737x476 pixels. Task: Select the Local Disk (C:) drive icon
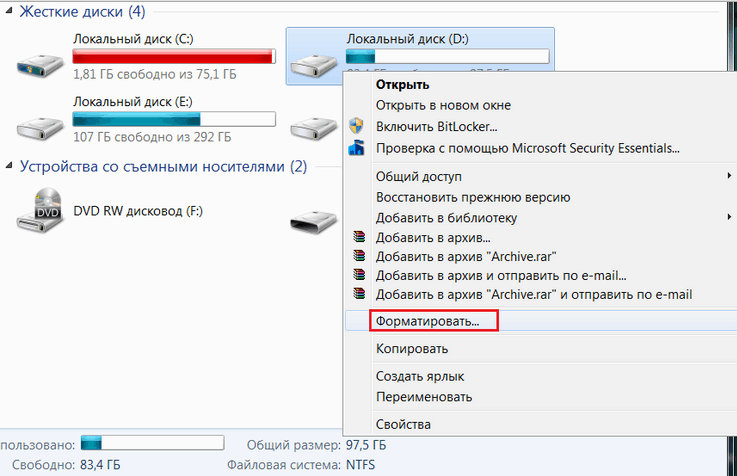click(40, 65)
